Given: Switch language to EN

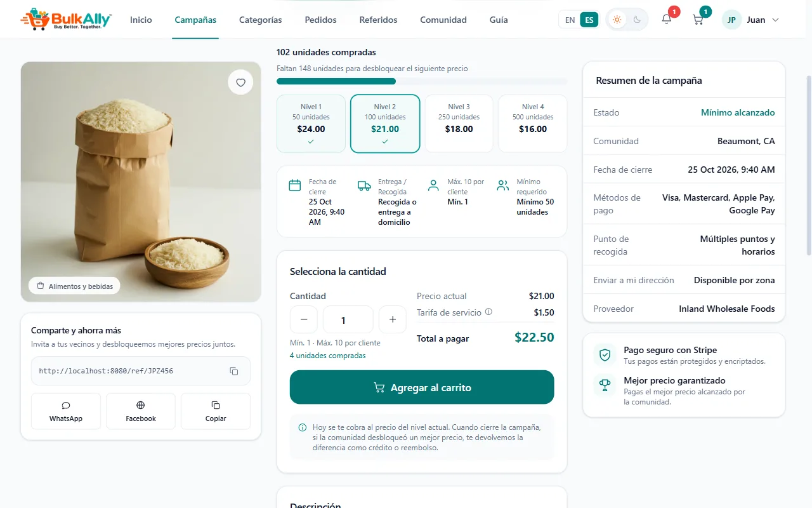Looking at the screenshot, I should [x=570, y=20].
